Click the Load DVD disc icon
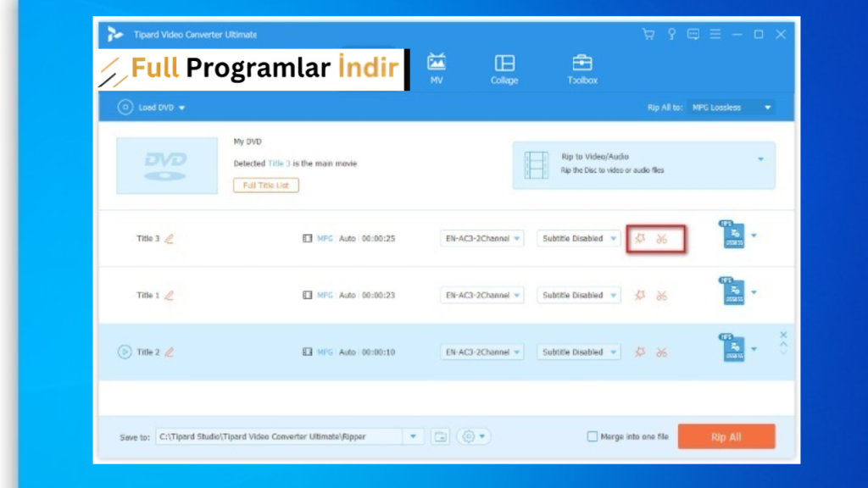The image size is (868, 488). pyautogui.click(x=125, y=108)
